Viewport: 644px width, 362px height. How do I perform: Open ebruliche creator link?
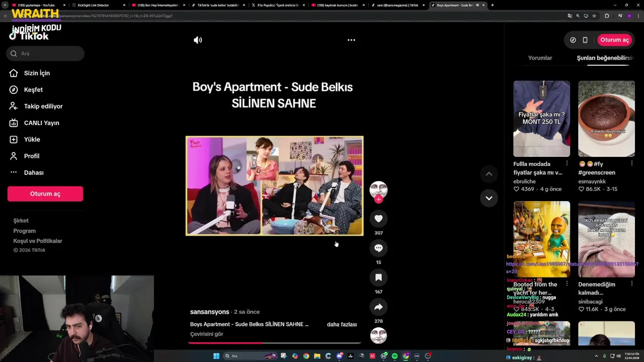pyautogui.click(x=524, y=182)
